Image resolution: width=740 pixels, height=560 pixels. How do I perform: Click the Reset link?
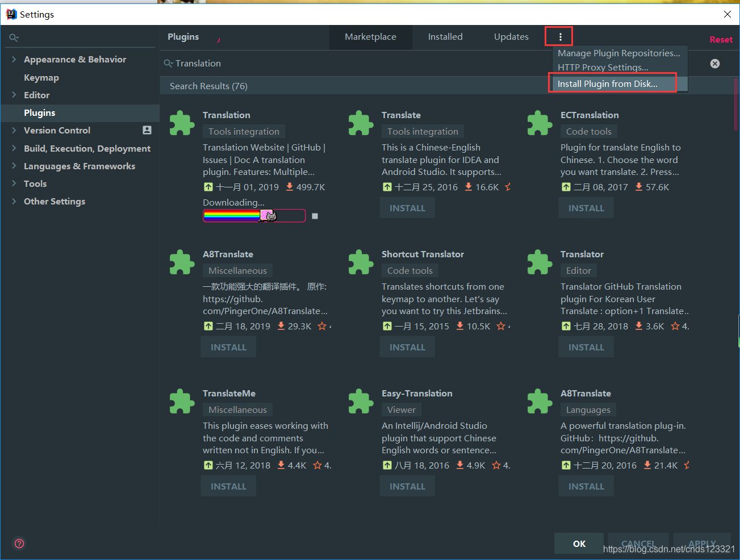[721, 39]
